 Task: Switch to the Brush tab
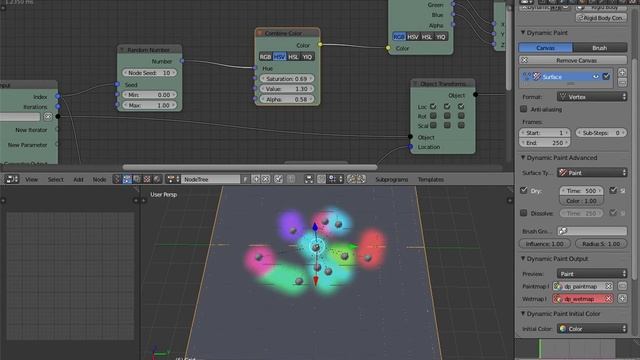tap(600, 48)
